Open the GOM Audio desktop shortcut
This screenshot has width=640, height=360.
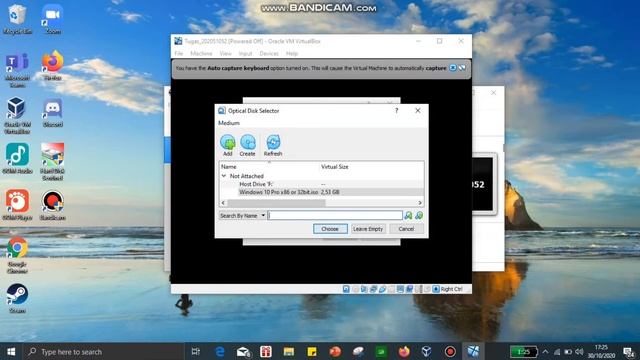(x=17, y=158)
